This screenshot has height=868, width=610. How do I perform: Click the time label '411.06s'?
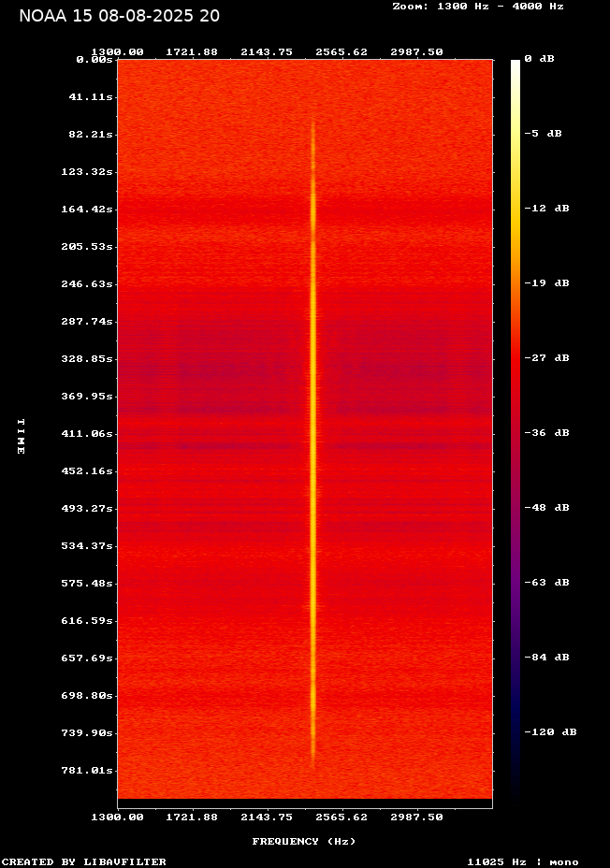pyautogui.click(x=87, y=433)
